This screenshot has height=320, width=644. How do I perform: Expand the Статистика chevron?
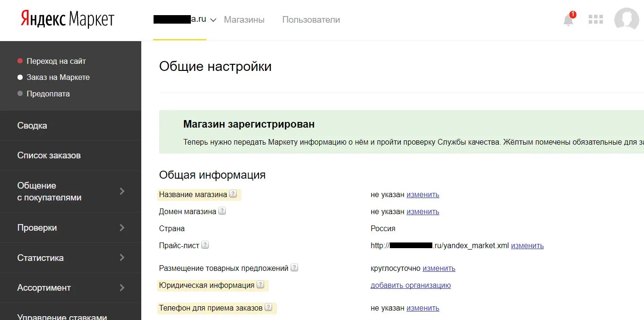pyautogui.click(x=122, y=258)
